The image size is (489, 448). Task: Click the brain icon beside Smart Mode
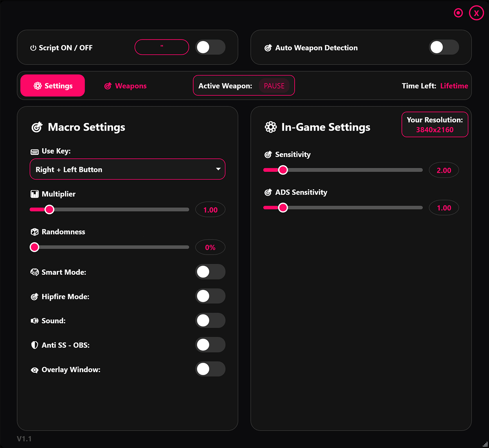pos(34,272)
